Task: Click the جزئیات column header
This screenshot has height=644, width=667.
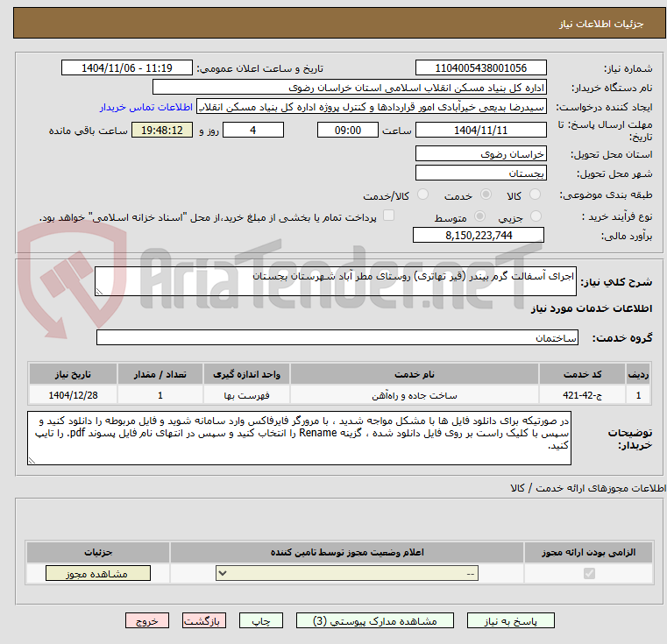Action: click(98, 552)
